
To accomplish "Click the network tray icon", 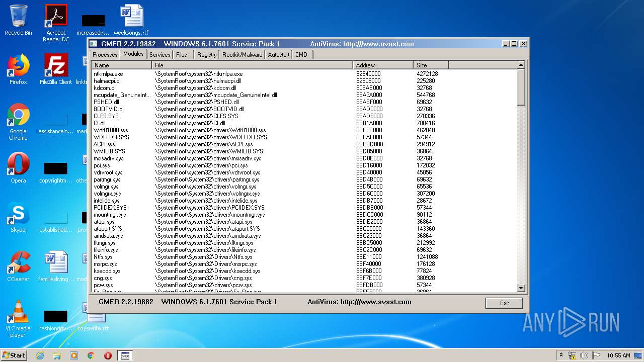I will [x=572, y=355].
